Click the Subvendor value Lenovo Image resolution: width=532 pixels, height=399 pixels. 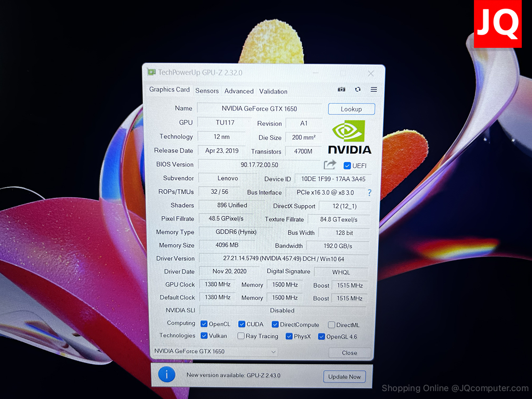(x=227, y=178)
